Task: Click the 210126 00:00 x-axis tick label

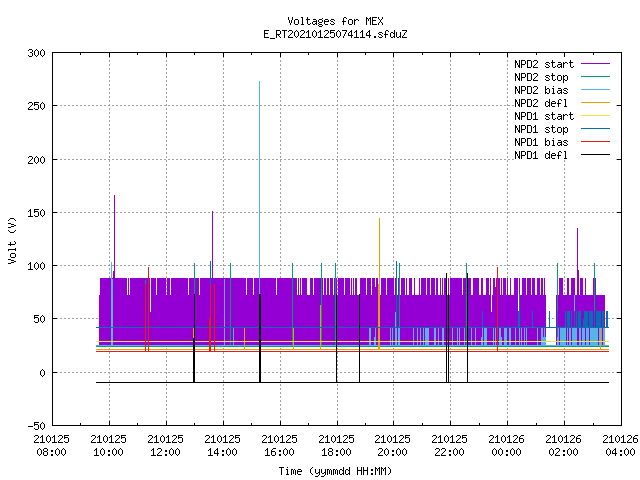Action: (507, 446)
